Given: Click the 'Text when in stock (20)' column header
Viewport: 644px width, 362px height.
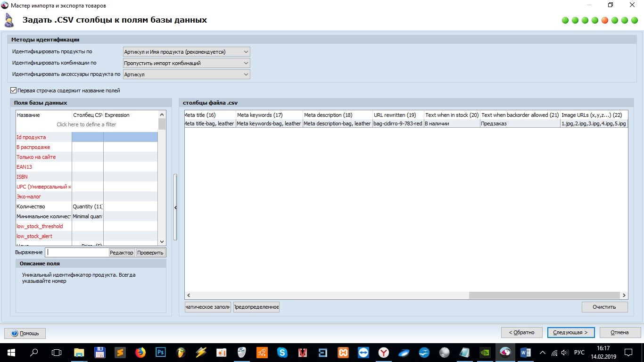Looking at the screenshot, I should (452, 115).
